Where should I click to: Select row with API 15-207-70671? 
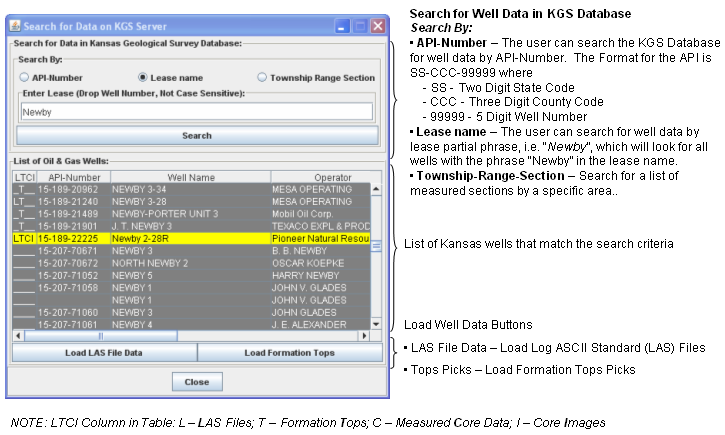191,251
